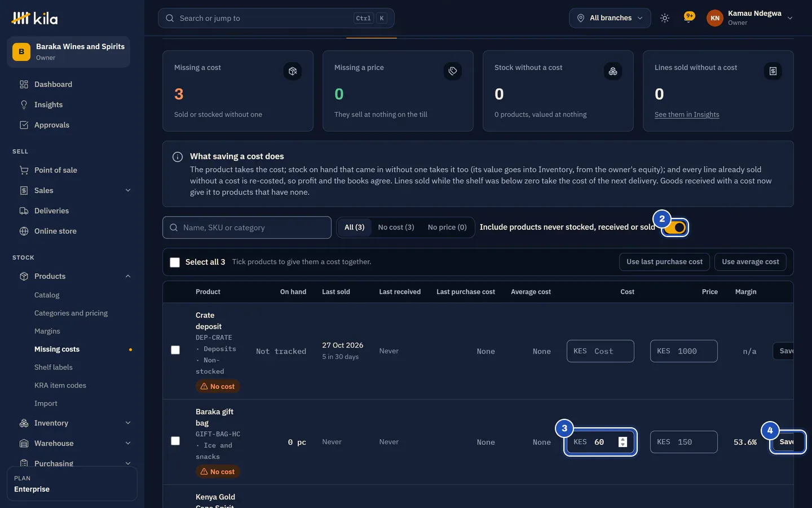Save the Crate deposit row
This screenshot has height=508, width=812.
[784, 351]
